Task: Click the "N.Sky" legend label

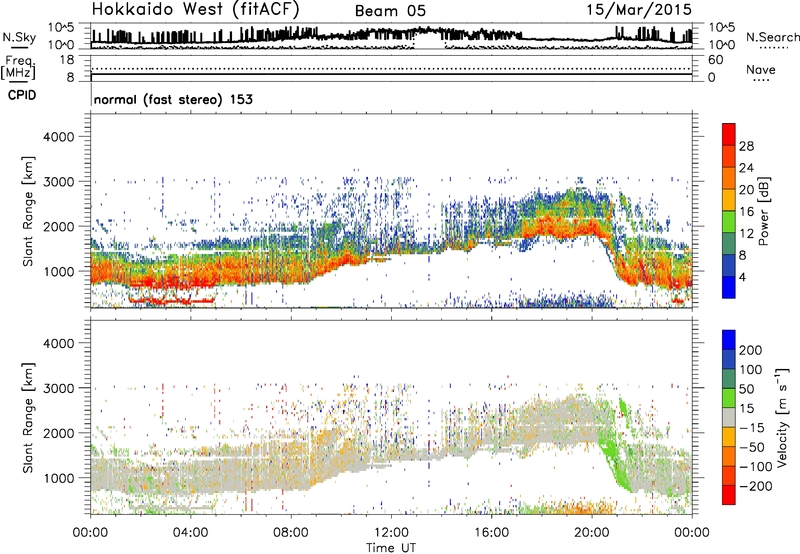Action: pyautogui.click(x=19, y=37)
